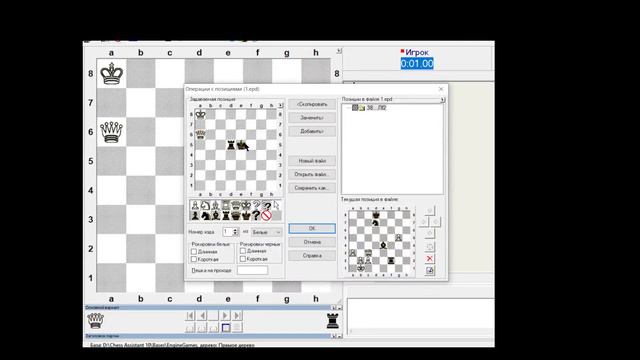The height and width of the screenshot is (360, 640).
Task: Click the preview board thumbnail in file panel
Action: tap(379, 242)
